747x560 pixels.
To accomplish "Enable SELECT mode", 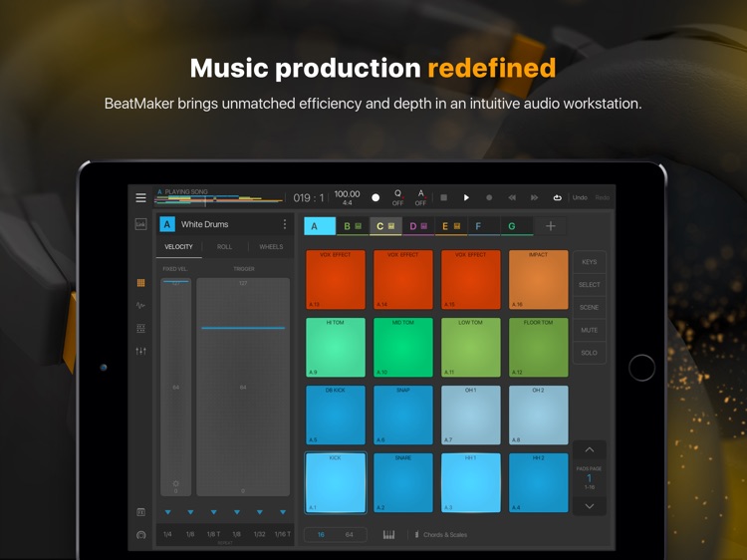I will 590,285.
